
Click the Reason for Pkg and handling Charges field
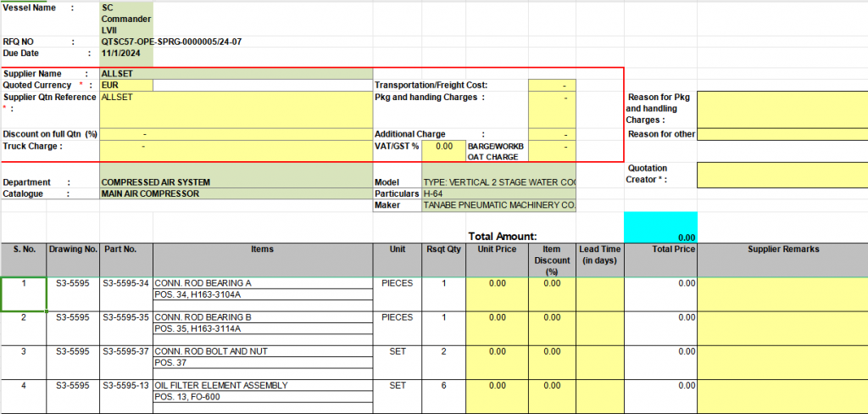pos(782,109)
